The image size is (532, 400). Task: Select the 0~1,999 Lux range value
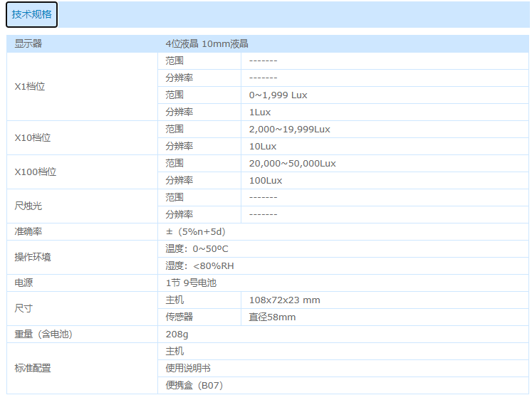[278, 95]
